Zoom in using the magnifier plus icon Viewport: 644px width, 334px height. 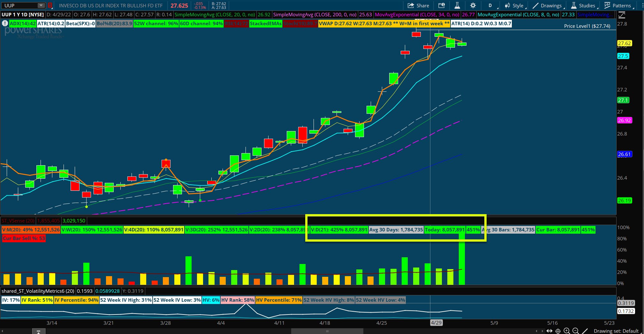pyautogui.click(x=567, y=331)
